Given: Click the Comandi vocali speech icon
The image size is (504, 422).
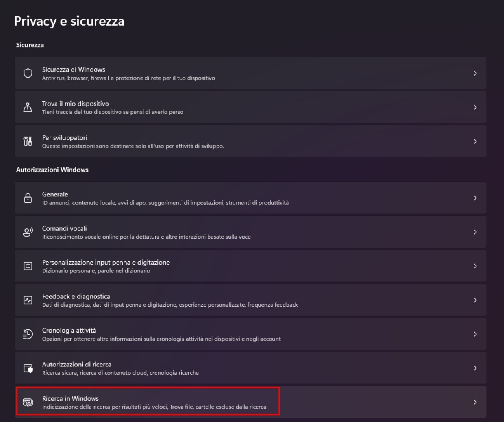Looking at the screenshot, I should pyautogui.click(x=28, y=232).
